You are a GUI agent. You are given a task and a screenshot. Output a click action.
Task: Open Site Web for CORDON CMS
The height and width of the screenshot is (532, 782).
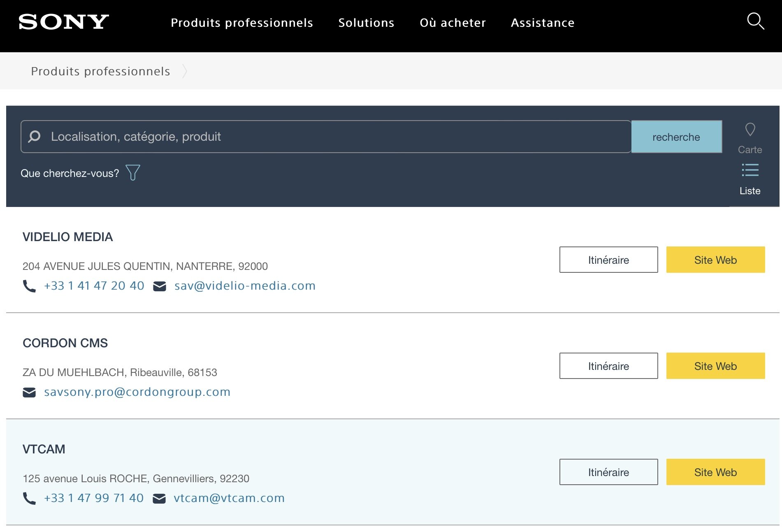tap(715, 366)
